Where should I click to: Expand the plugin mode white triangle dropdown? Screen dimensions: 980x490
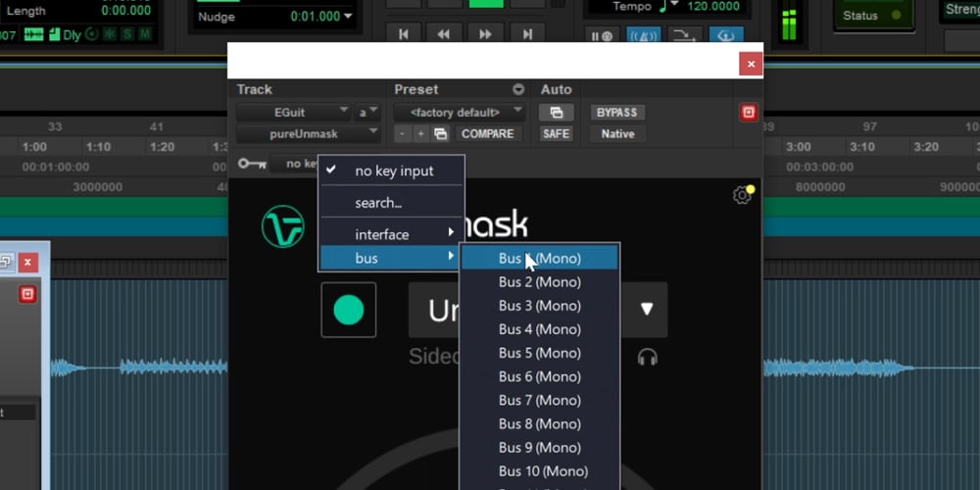click(x=647, y=310)
